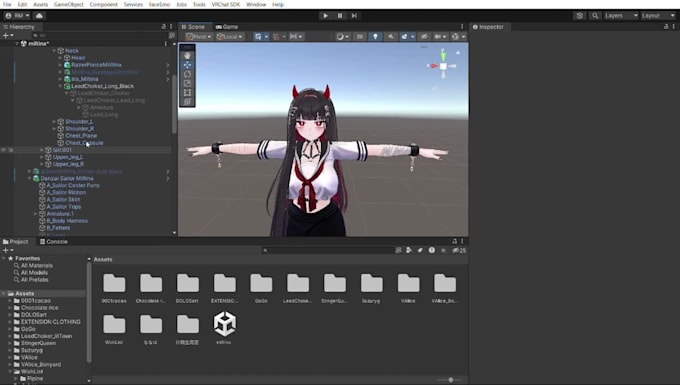Collapse the LeadChoker_Long_Black hierarchy item
This screenshot has width=680, height=385.
click(60, 86)
